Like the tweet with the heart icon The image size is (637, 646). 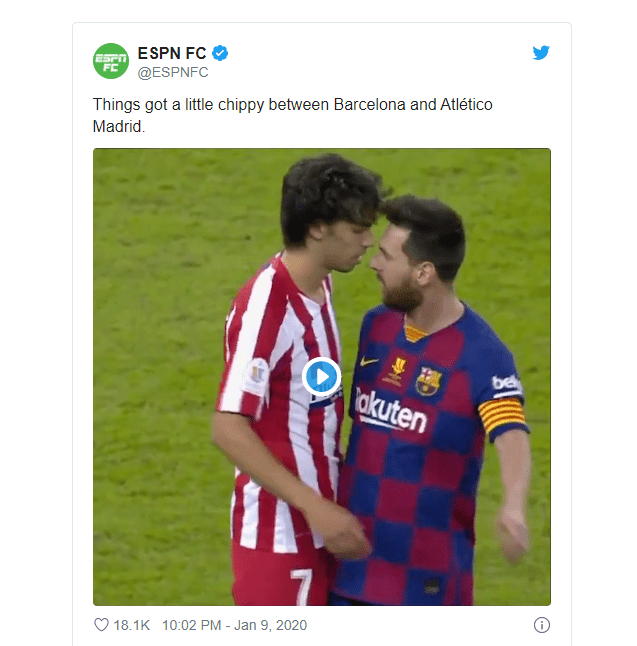click(x=101, y=625)
